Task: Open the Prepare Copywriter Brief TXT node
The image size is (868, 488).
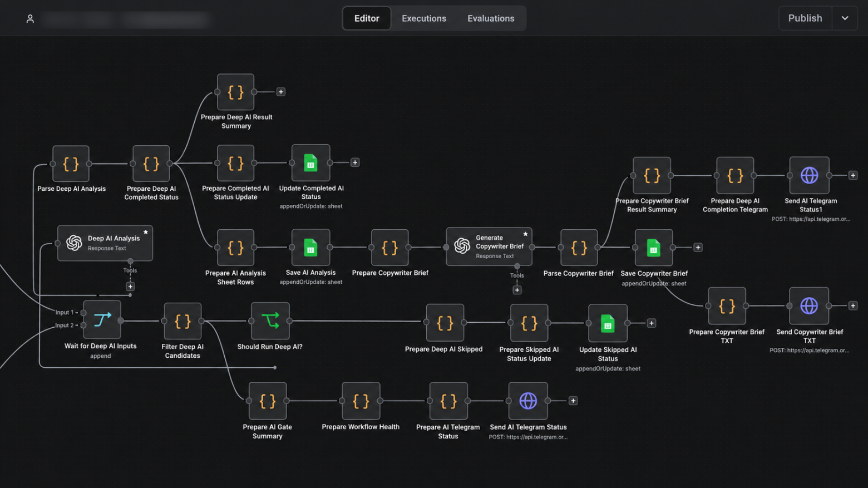Action: coord(727,305)
